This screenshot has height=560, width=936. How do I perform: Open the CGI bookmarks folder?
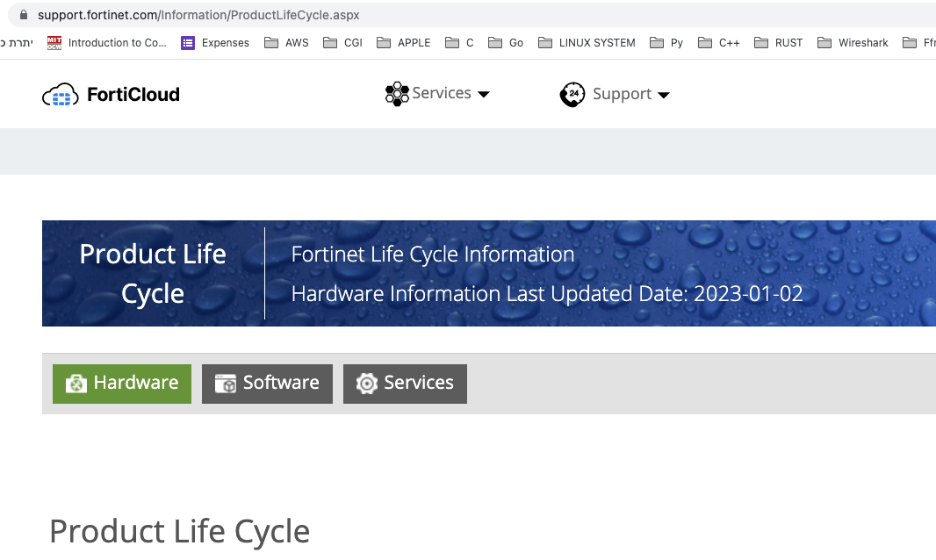coord(342,43)
